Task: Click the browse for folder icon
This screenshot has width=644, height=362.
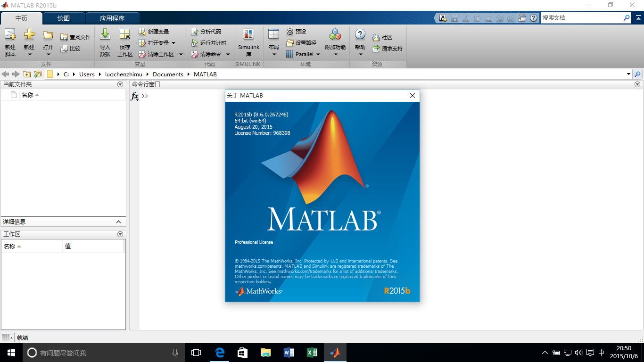Action: pos(38,74)
